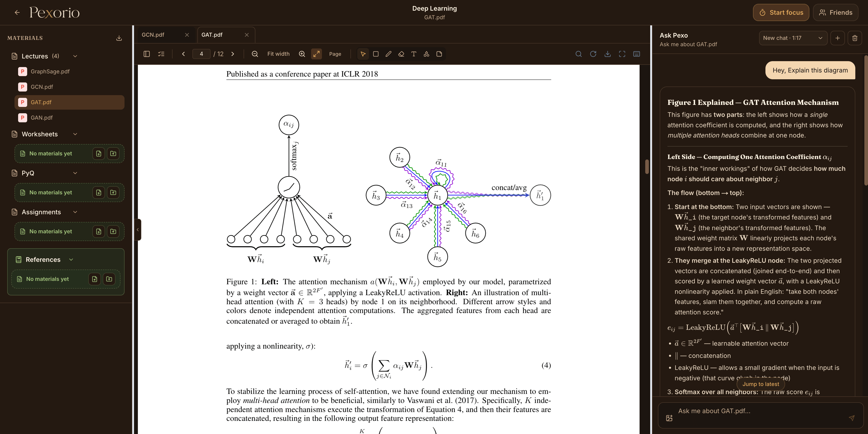The width and height of the screenshot is (868, 434).
Task: Upload file to References section
Action: (95, 279)
